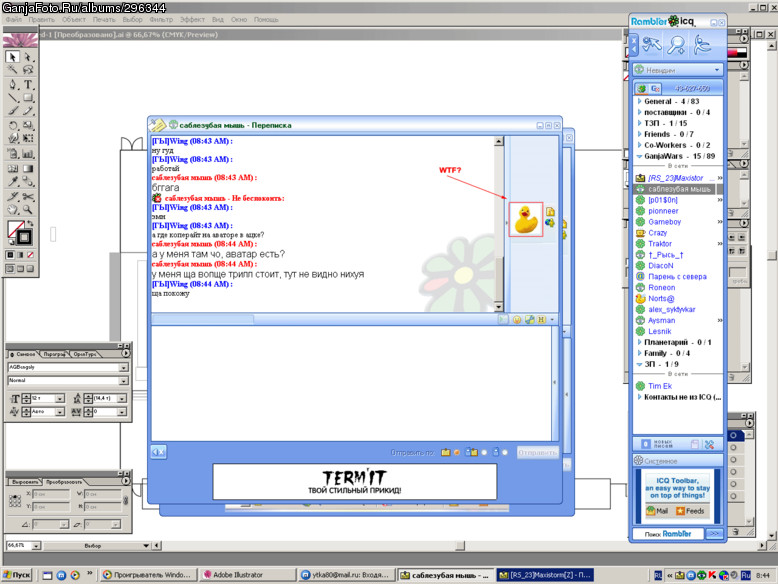This screenshot has height=584, width=778.
Task: Select the SMS-only send radio button
Action: (x=505, y=453)
